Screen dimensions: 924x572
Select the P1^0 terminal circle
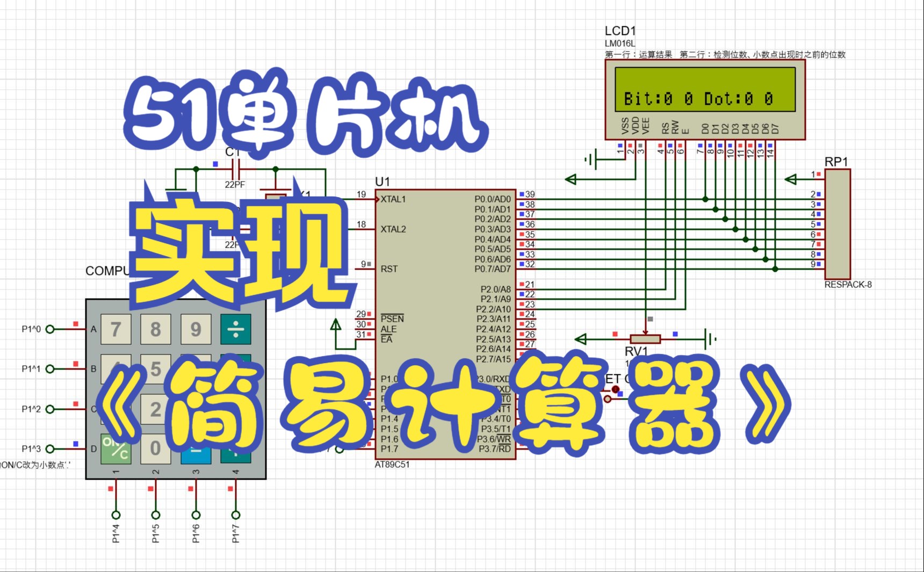point(50,329)
